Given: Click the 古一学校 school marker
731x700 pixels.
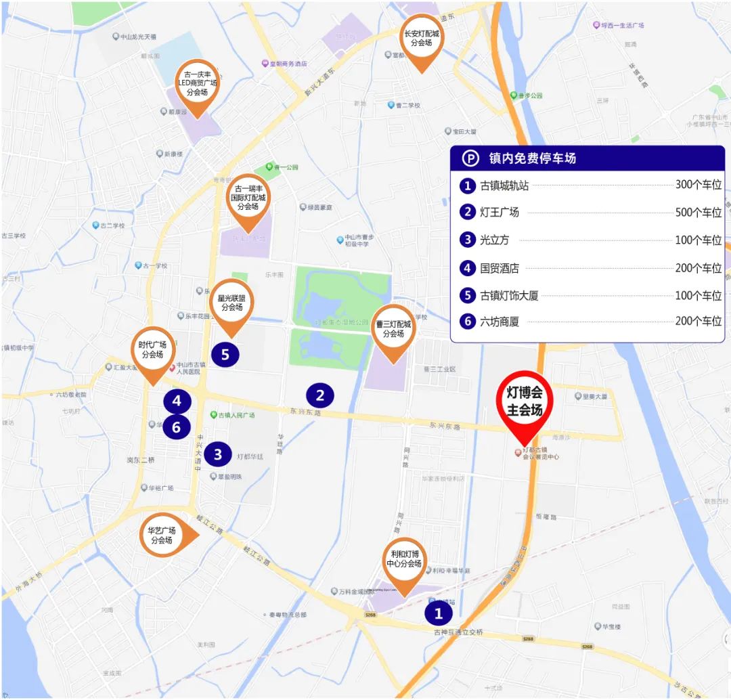Looking at the screenshot, I should point(138,265).
